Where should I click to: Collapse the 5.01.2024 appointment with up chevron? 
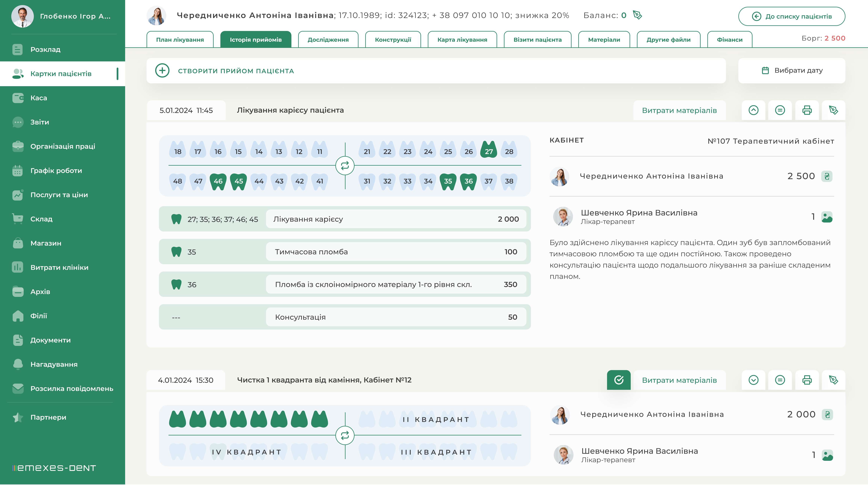pos(753,110)
